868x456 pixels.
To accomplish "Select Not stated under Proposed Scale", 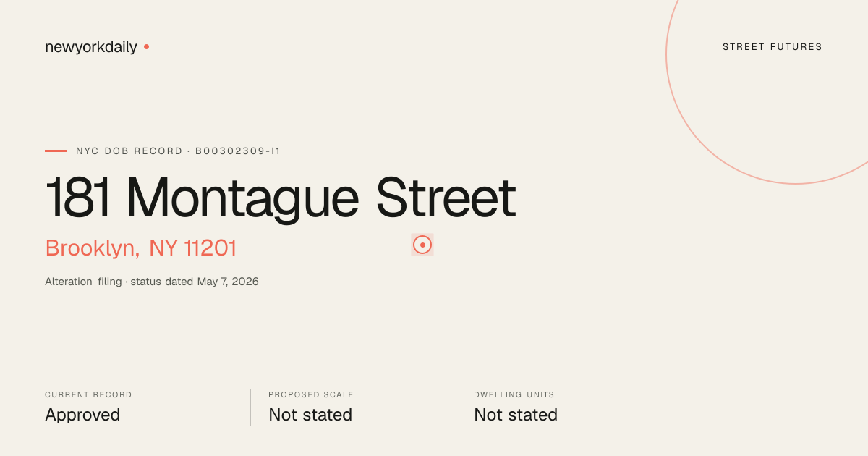I will (310, 415).
